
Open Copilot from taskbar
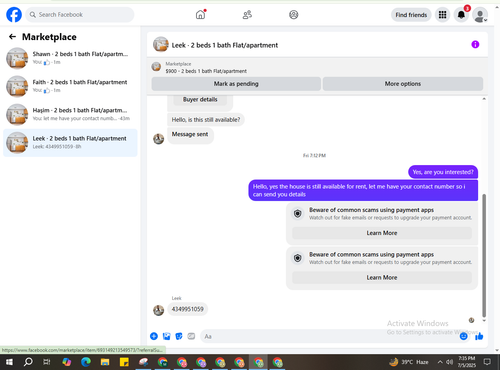67,362
